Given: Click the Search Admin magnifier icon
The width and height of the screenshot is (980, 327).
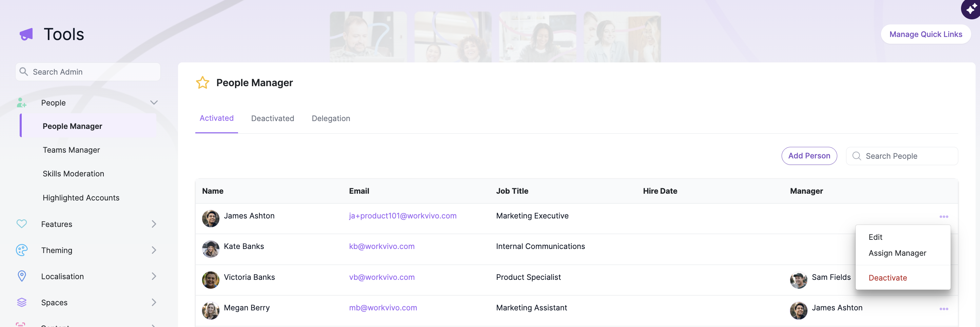Looking at the screenshot, I should (x=24, y=72).
